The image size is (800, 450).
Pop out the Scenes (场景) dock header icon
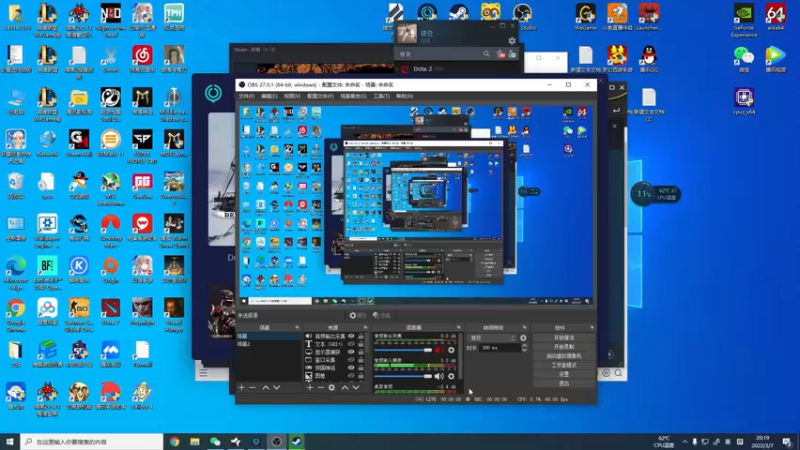(x=297, y=328)
